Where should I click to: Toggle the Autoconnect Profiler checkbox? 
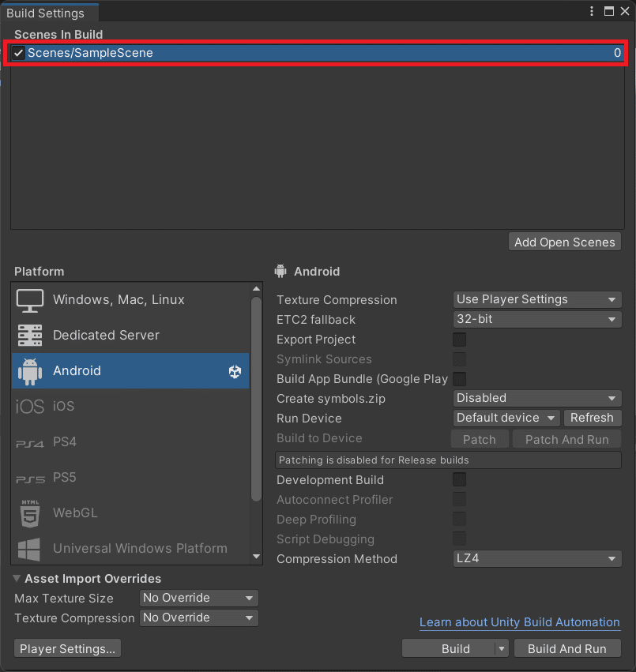click(459, 499)
